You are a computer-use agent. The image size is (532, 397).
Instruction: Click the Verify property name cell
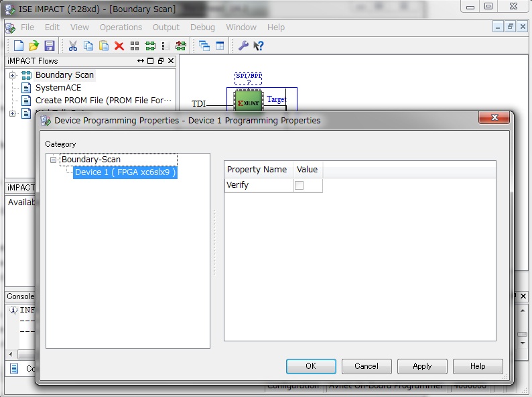click(x=259, y=185)
